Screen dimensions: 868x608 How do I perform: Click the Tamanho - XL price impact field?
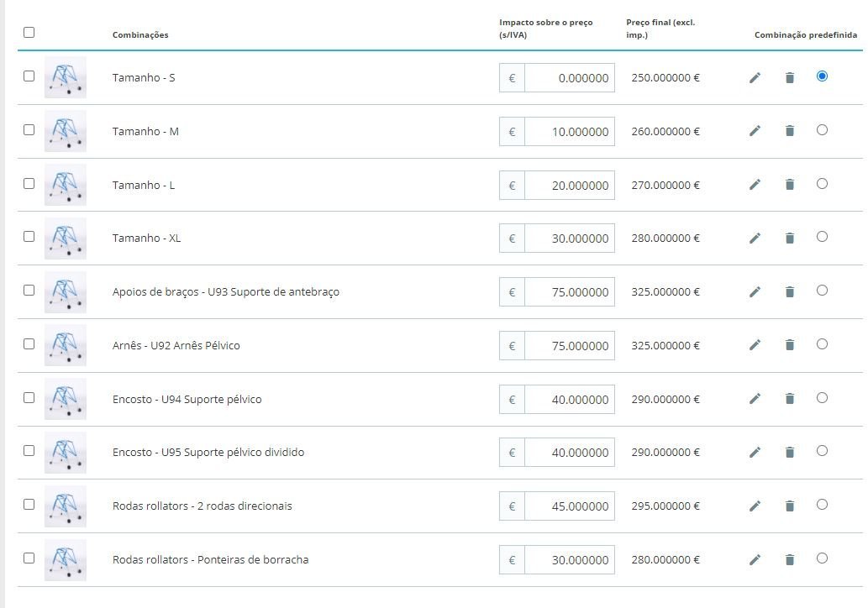(570, 238)
